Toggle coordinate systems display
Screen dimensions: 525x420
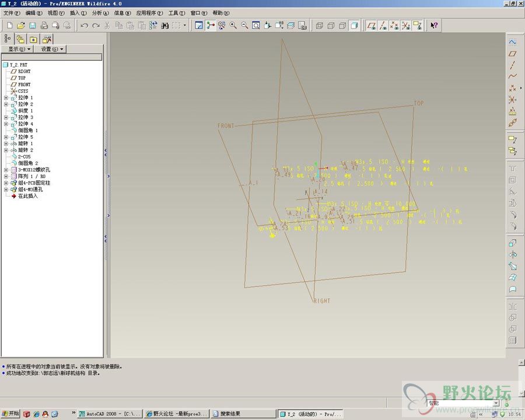[x=406, y=26]
